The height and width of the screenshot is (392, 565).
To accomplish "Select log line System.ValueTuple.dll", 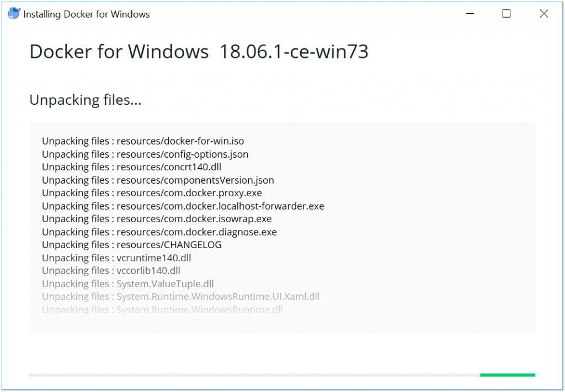I will [x=128, y=283].
